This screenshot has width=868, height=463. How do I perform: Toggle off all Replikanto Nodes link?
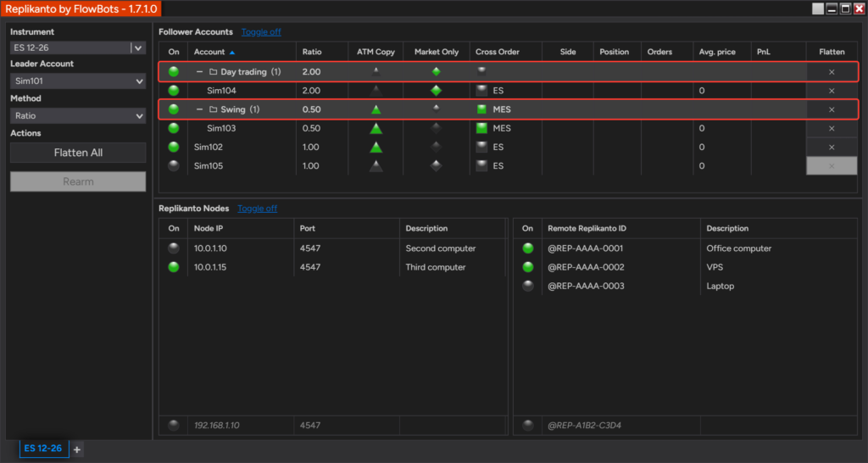[258, 209]
